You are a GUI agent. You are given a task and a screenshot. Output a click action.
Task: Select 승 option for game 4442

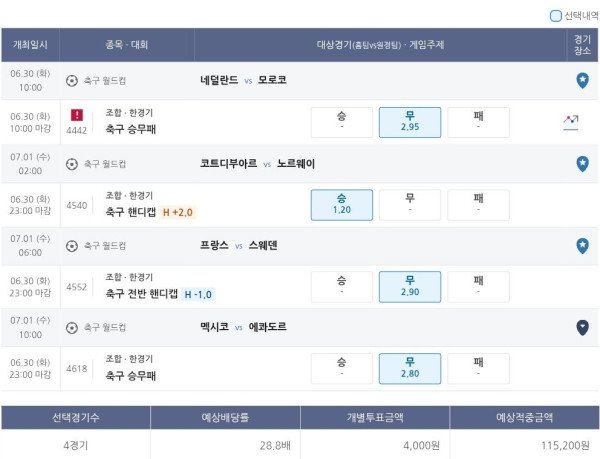[x=342, y=122]
